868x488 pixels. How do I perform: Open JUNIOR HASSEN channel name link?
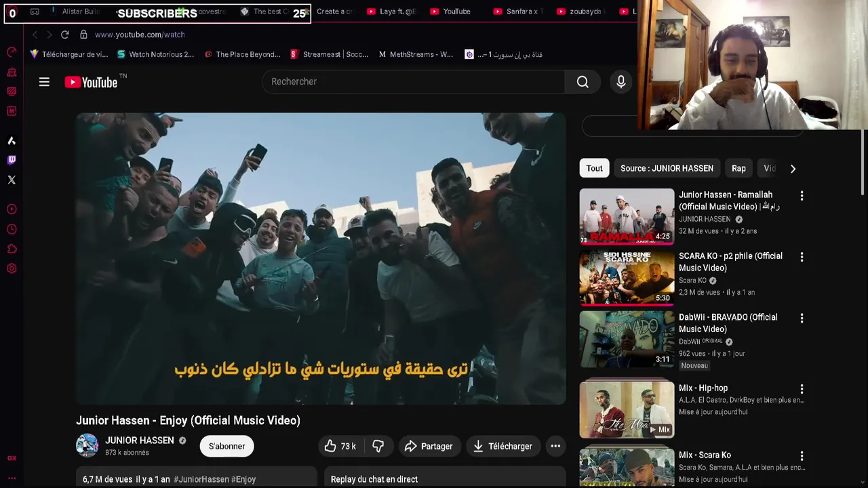coord(140,441)
